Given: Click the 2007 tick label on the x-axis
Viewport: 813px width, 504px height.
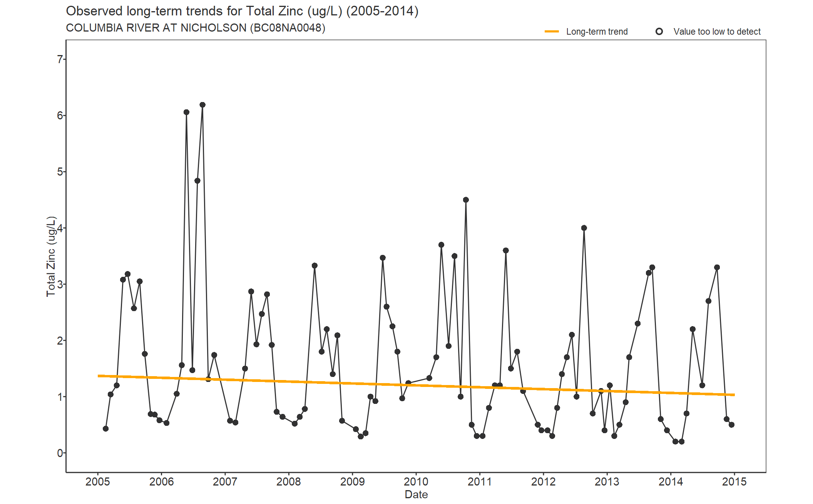Looking at the screenshot, I should 225,482.
